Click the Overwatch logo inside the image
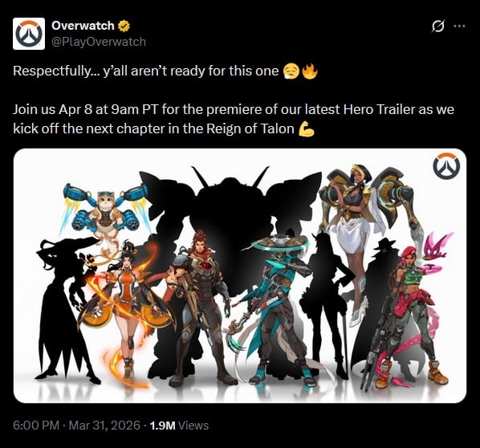 click(446, 166)
